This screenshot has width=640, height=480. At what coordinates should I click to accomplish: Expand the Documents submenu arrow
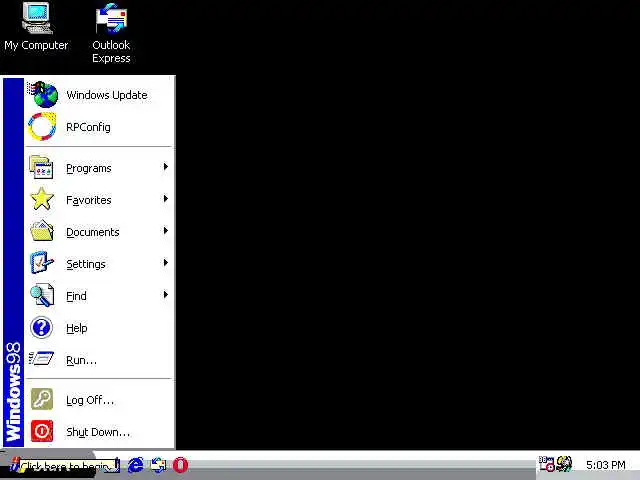click(165, 231)
